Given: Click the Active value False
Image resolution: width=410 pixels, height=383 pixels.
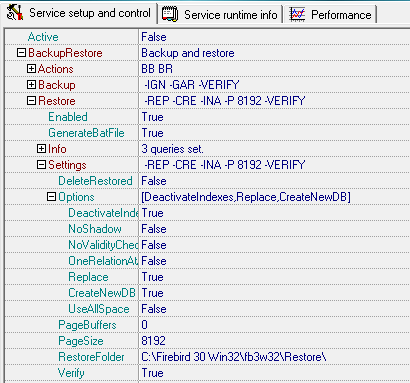Looking at the screenshot, I should 154,37.
